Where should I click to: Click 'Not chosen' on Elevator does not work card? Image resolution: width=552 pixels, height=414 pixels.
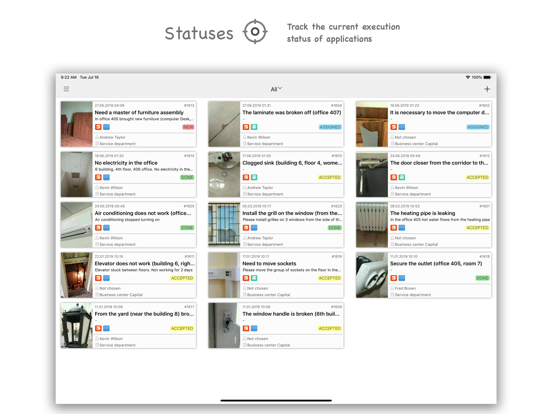click(x=110, y=288)
